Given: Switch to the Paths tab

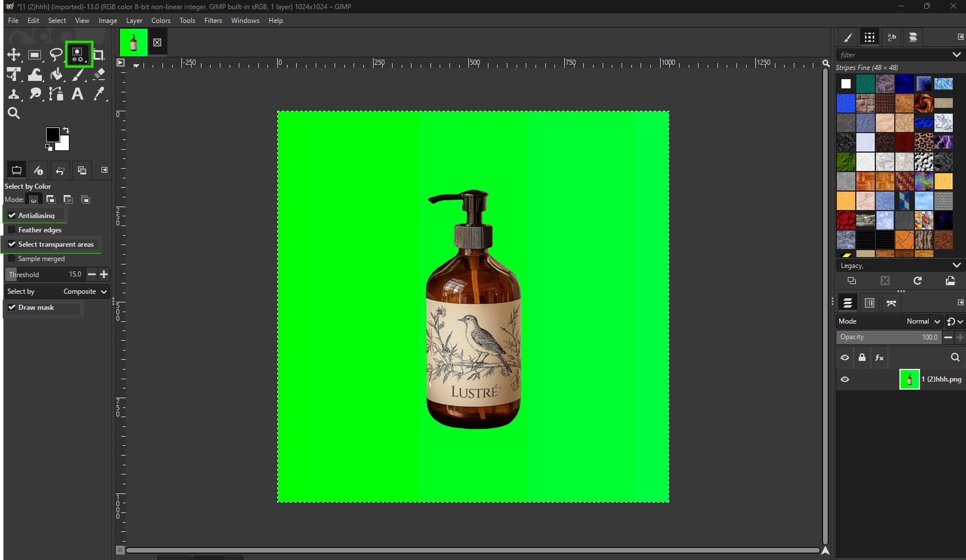Looking at the screenshot, I should coord(891,303).
